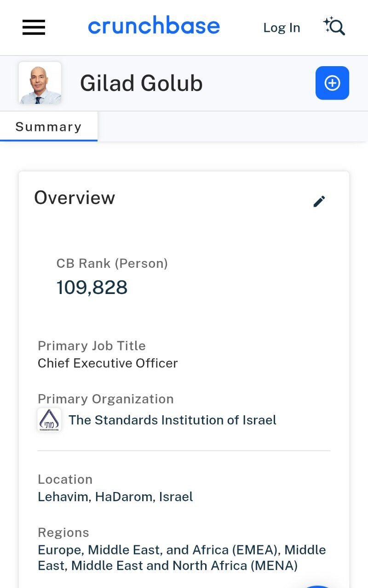Click the Israel location link
Screen dimensions: 368x588
[176, 497]
